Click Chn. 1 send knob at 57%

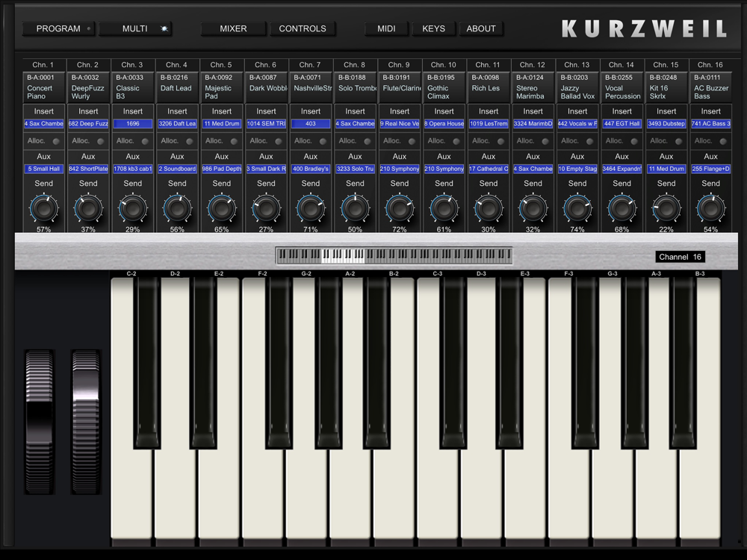[44, 208]
